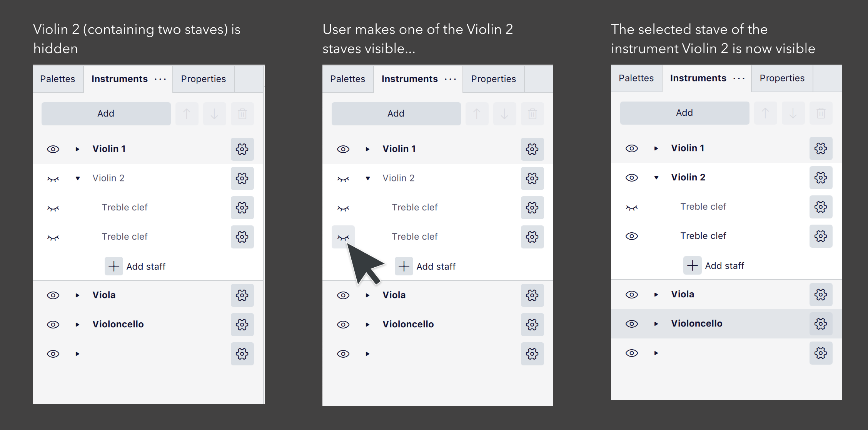Open settings gear for bold visible Violin 2
The image size is (868, 430).
point(821,178)
